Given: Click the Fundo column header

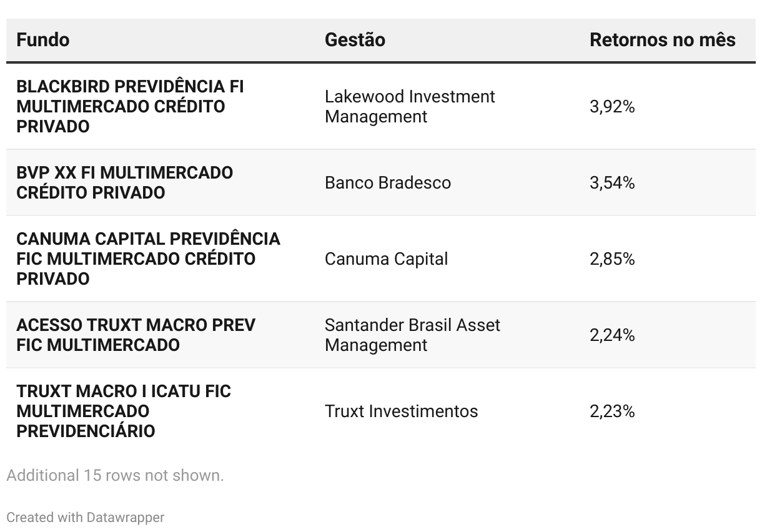Looking at the screenshot, I should pyautogui.click(x=42, y=40).
